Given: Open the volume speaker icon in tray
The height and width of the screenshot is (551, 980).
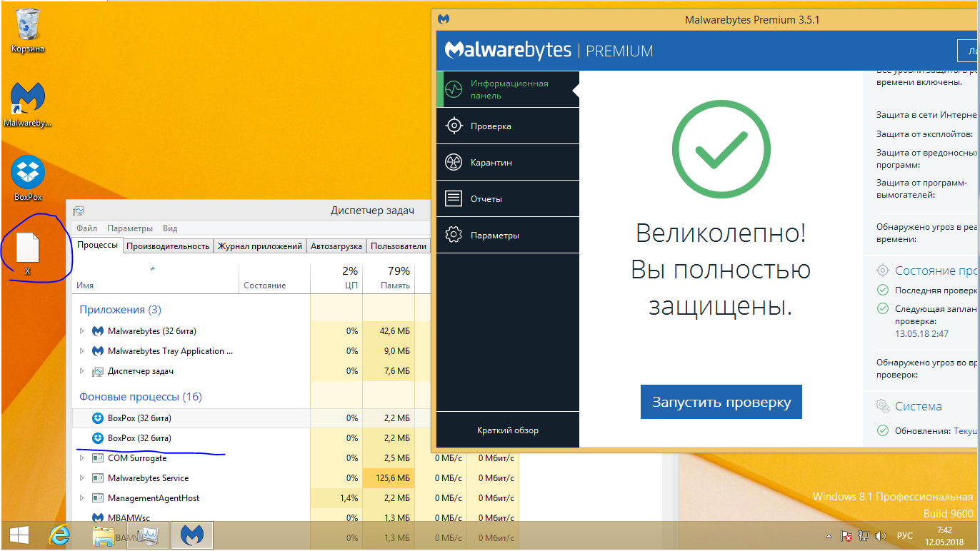Looking at the screenshot, I should point(881,536).
